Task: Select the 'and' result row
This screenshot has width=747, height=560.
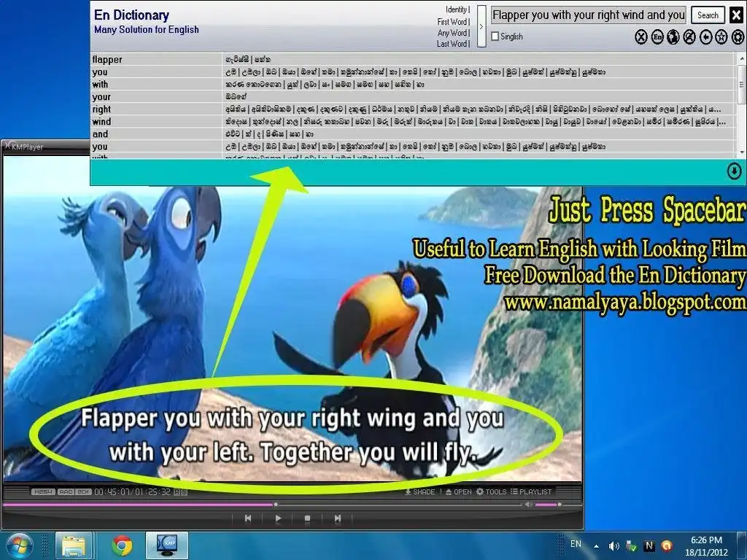Action: [413, 134]
